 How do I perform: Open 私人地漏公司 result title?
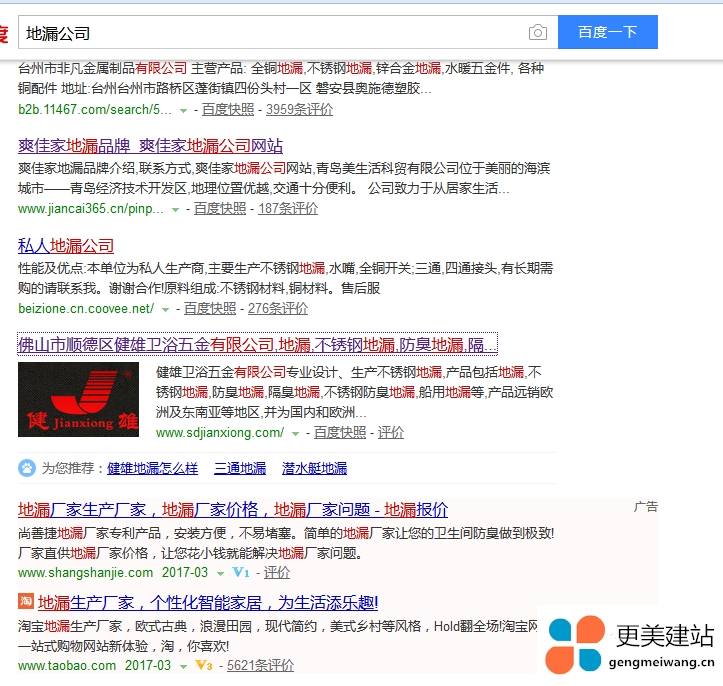[x=66, y=246]
